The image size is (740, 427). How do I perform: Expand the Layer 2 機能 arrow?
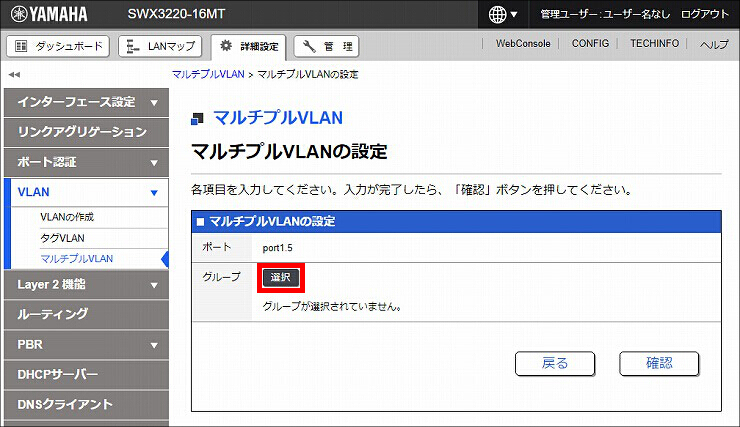point(154,285)
